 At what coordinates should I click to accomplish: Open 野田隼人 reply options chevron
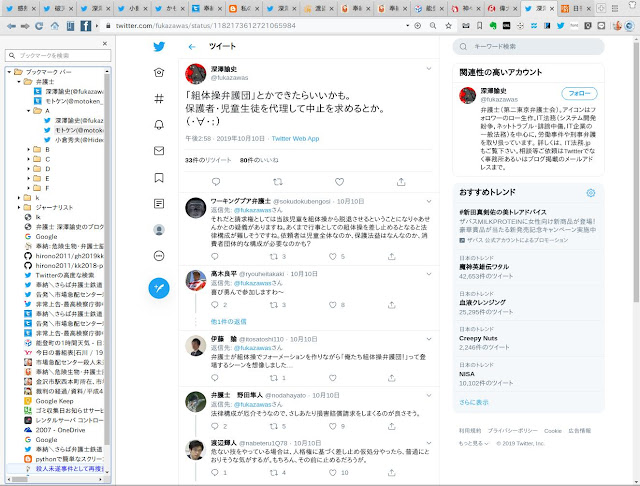point(429,395)
